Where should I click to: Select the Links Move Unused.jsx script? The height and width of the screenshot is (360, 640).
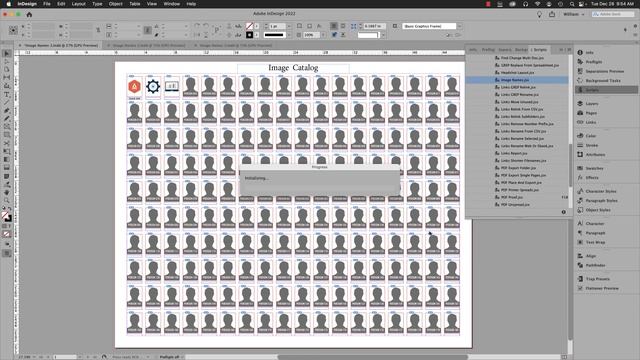click(x=517, y=102)
